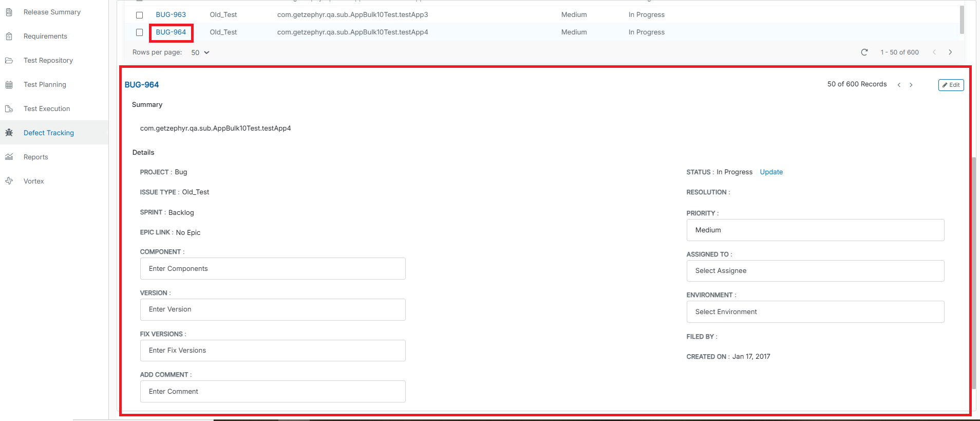980x421 pixels.
Task: Tick the checkbox for BUG-964
Action: (139, 32)
